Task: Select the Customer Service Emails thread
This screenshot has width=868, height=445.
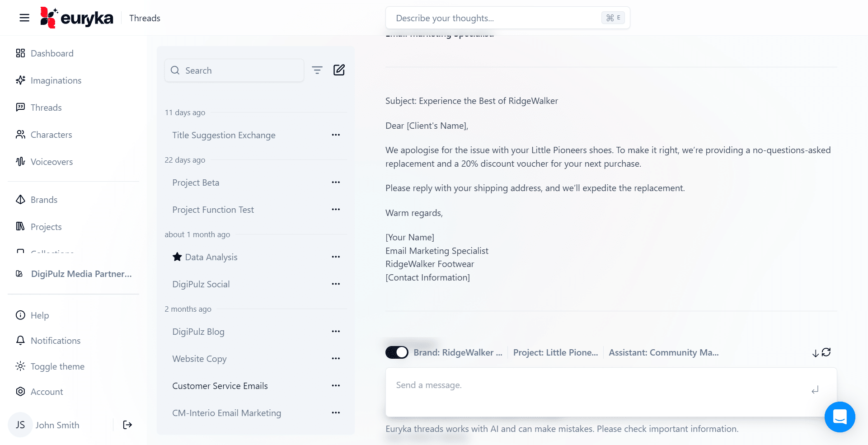Action: point(220,386)
